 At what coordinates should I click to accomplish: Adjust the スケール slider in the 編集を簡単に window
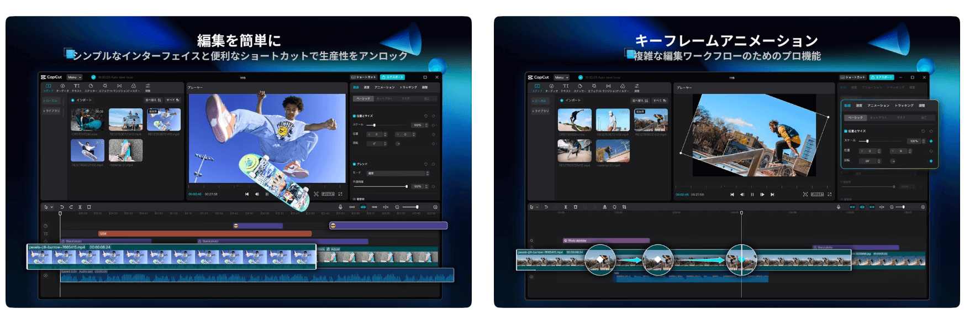(x=387, y=125)
